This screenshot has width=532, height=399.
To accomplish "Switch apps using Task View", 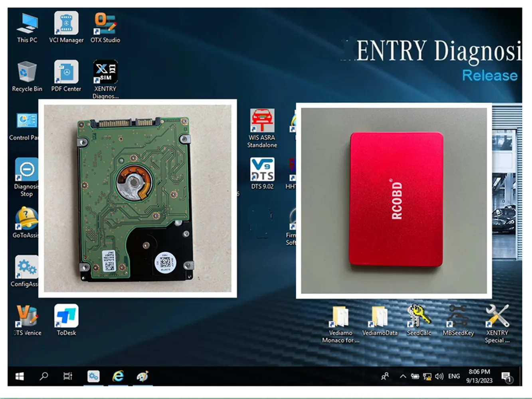I will pos(67,375).
